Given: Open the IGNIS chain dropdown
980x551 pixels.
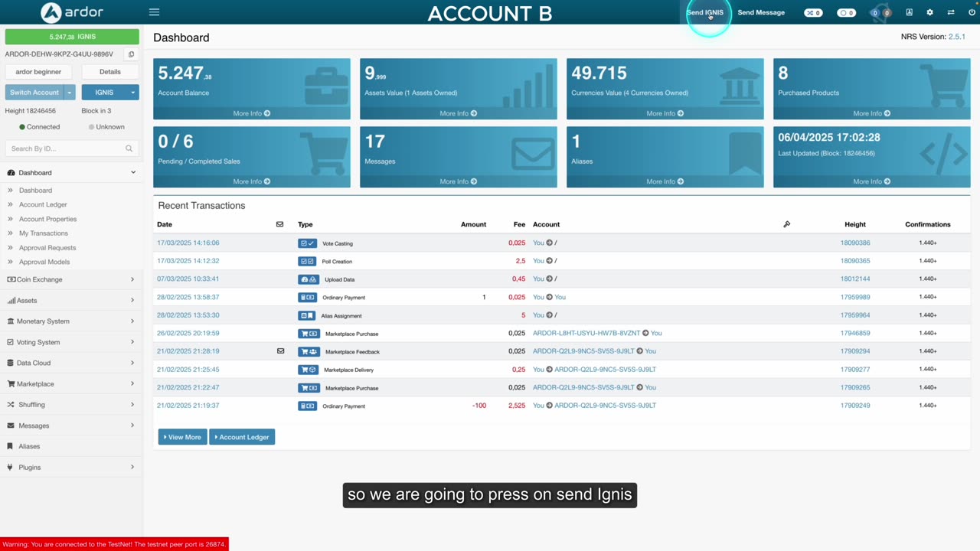Looking at the screenshot, I should click(110, 93).
